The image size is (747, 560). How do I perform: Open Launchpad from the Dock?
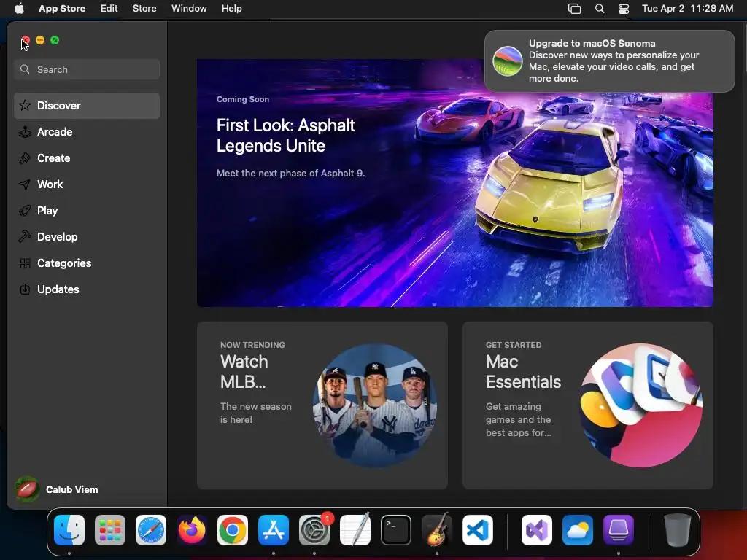[x=110, y=530]
